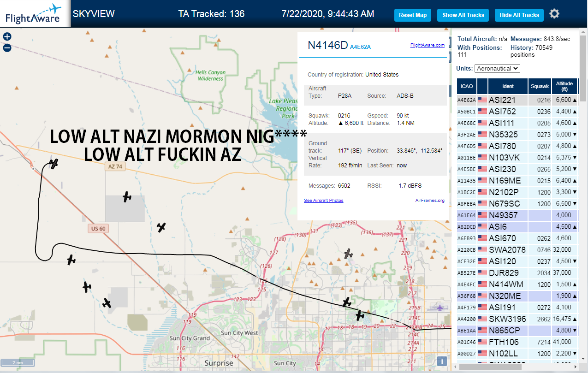Select the purple aircraft icon near the airport
This screenshot has width=588, height=373.
(440, 308)
